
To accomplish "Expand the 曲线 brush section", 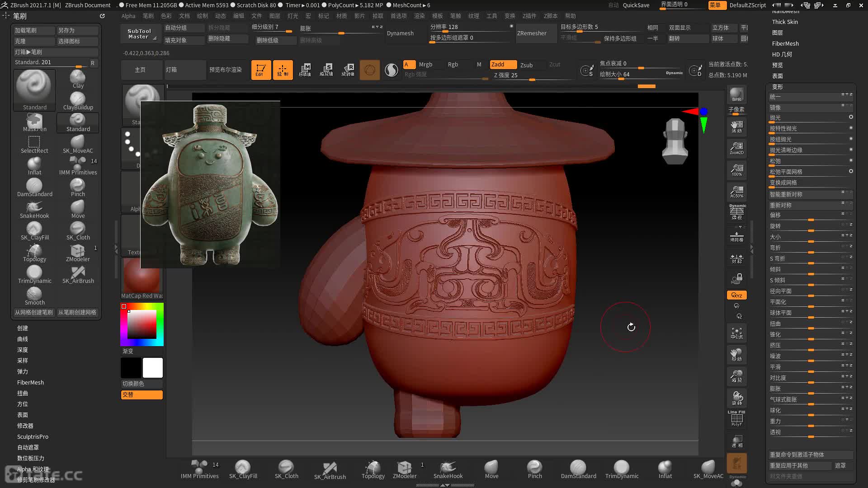I will tap(23, 339).
